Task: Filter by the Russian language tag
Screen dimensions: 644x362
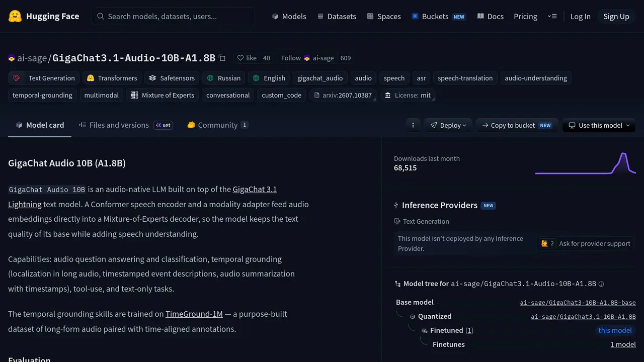Action: point(223,78)
